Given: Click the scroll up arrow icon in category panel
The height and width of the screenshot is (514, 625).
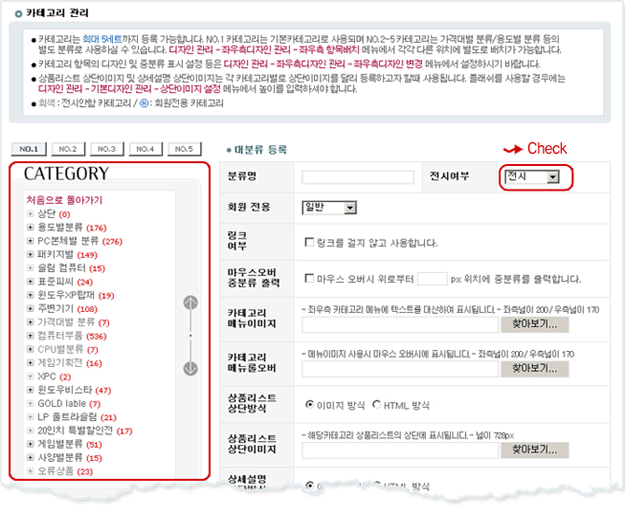Looking at the screenshot, I should pyautogui.click(x=191, y=302).
